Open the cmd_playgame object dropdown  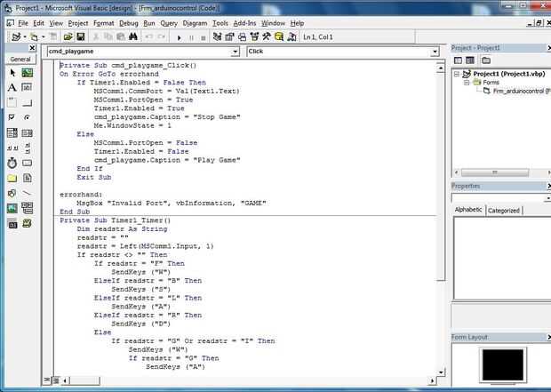click(x=236, y=52)
